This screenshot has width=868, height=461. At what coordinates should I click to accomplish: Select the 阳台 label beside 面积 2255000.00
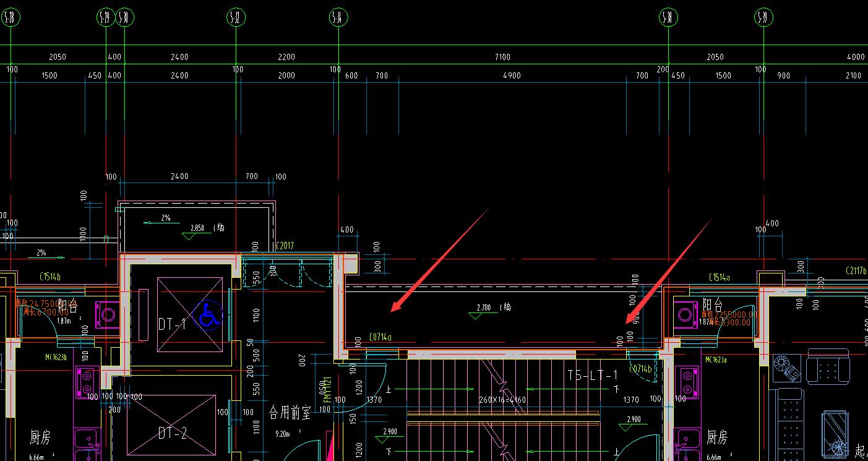(x=713, y=304)
